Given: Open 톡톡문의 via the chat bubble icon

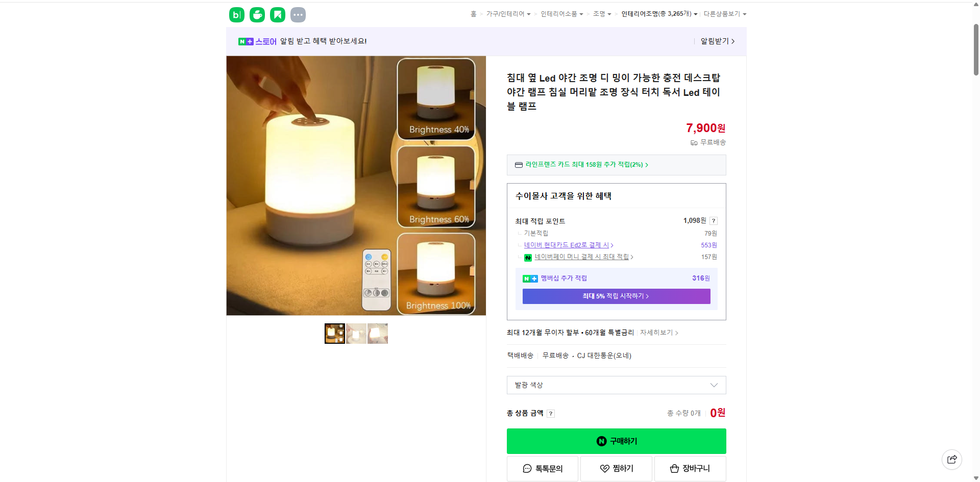Looking at the screenshot, I should pyautogui.click(x=527, y=468).
